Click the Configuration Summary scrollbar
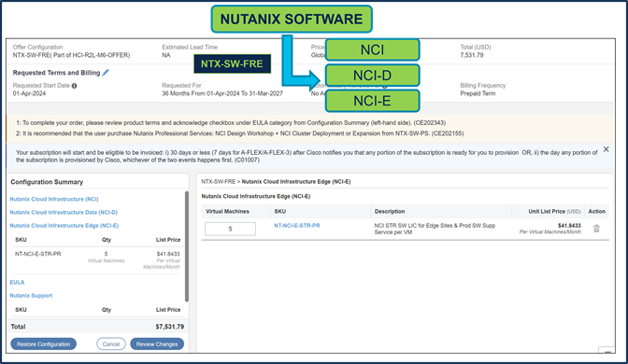This screenshot has height=364, width=628. pyautogui.click(x=187, y=246)
